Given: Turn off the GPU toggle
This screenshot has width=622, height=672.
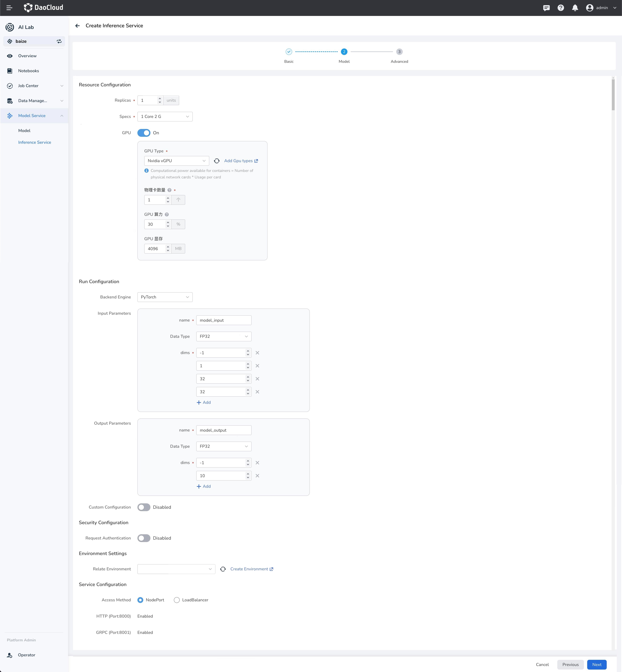Looking at the screenshot, I should coord(144,133).
